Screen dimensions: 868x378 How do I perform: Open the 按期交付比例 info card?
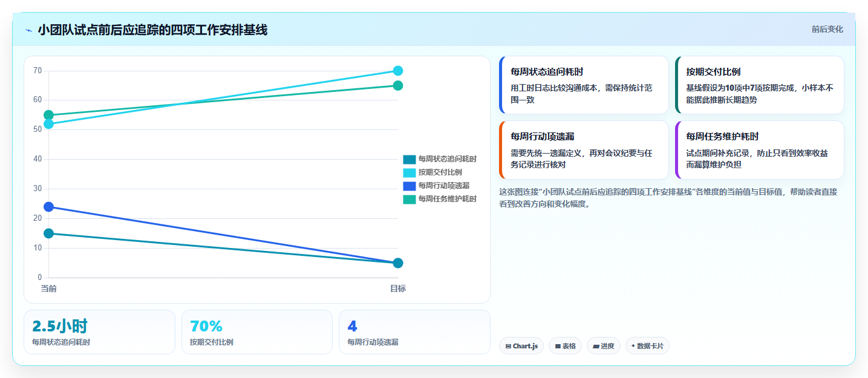click(759, 85)
